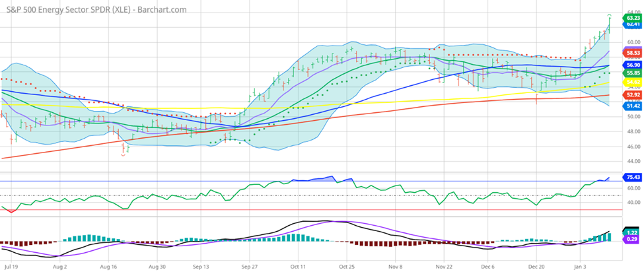Screen dimensions: 644x272
Task: Select the Aug 2 date label
Action: (x=60, y=266)
